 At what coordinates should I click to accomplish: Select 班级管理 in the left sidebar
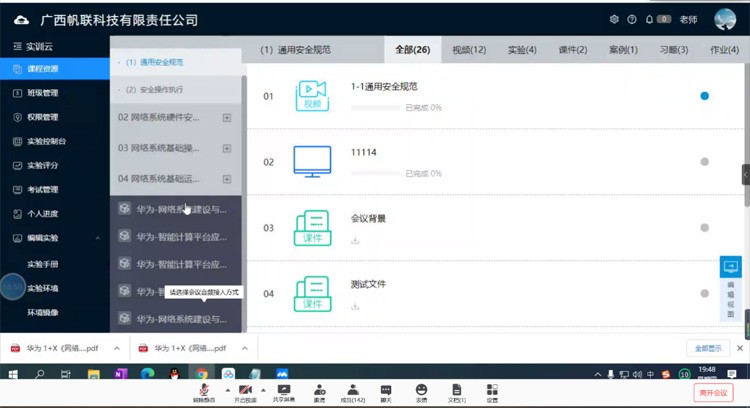click(43, 93)
